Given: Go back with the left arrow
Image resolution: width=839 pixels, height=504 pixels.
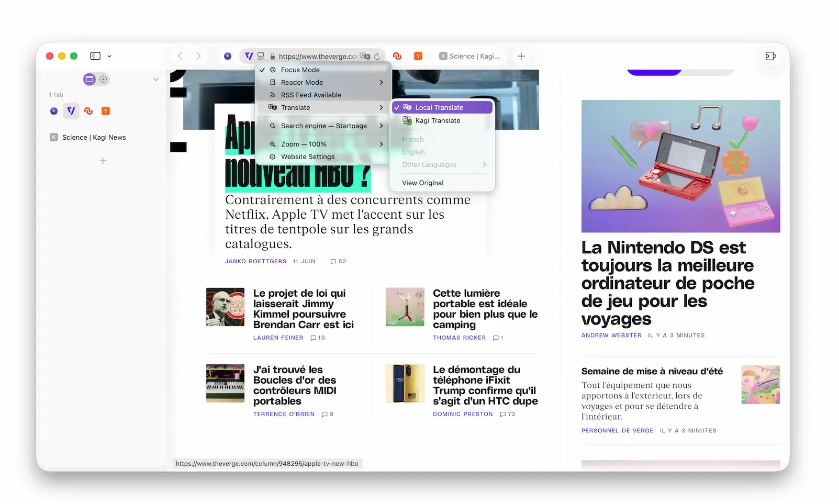Looking at the screenshot, I should click(x=180, y=56).
